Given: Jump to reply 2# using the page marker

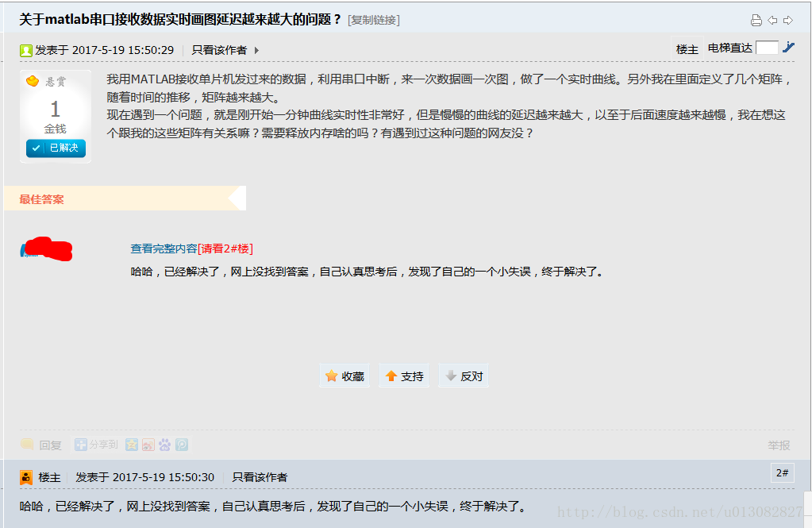Looking at the screenshot, I should [x=781, y=472].
